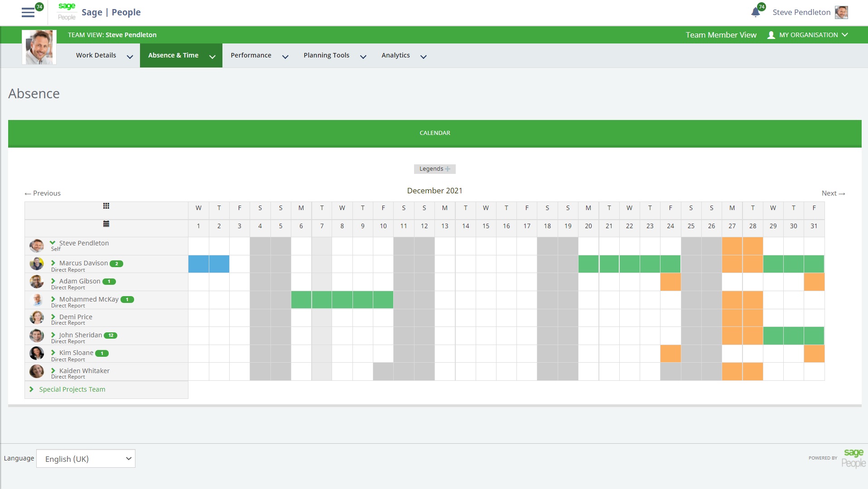Click the grid view icon in calendar header
The width and height of the screenshot is (868, 489).
[x=106, y=206]
